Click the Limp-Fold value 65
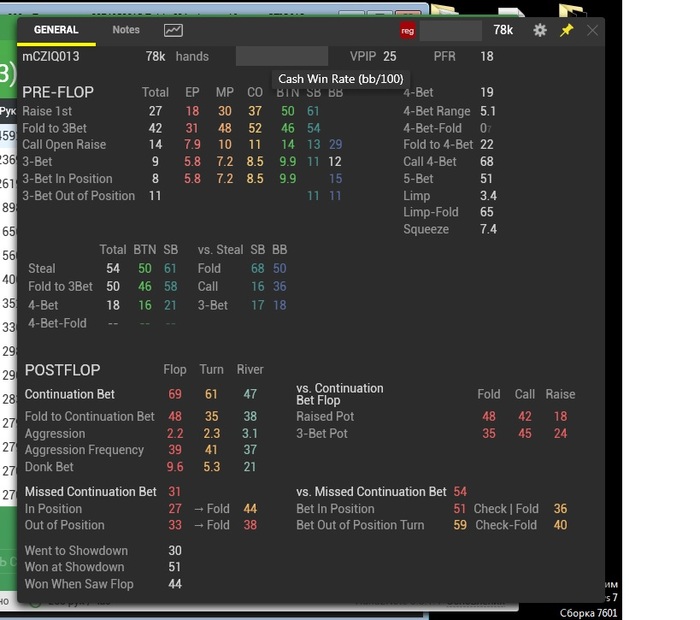This screenshot has height=620, width=700. click(x=487, y=212)
